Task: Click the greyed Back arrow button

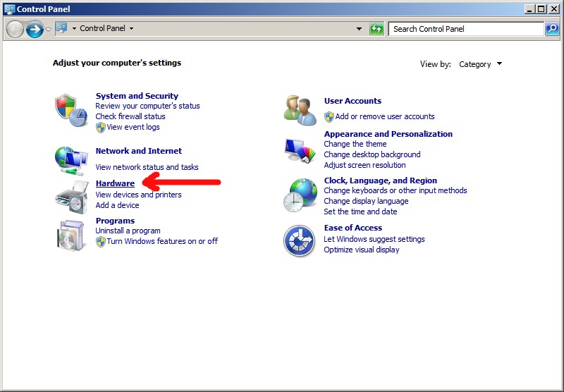Action: [x=15, y=29]
